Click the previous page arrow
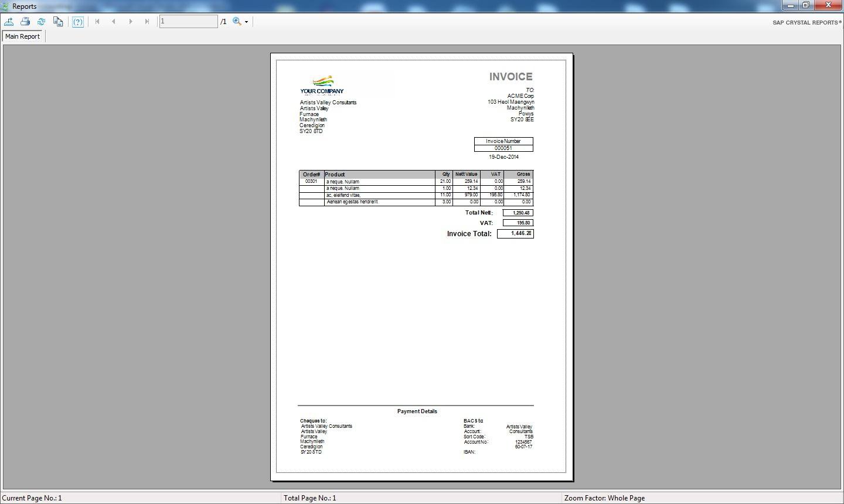Viewport: 844px width, 504px height. tap(114, 22)
